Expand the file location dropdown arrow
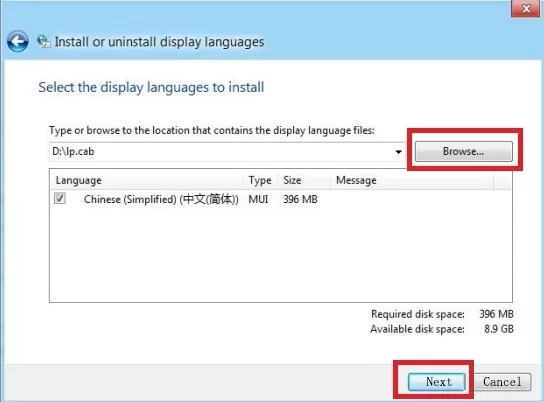 point(398,152)
